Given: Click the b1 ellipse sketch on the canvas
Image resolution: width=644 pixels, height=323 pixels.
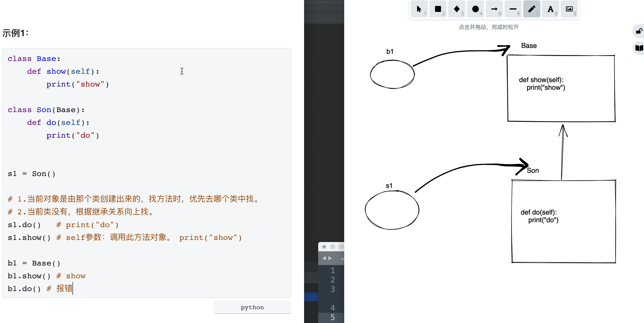Looking at the screenshot, I should [x=393, y=74].
